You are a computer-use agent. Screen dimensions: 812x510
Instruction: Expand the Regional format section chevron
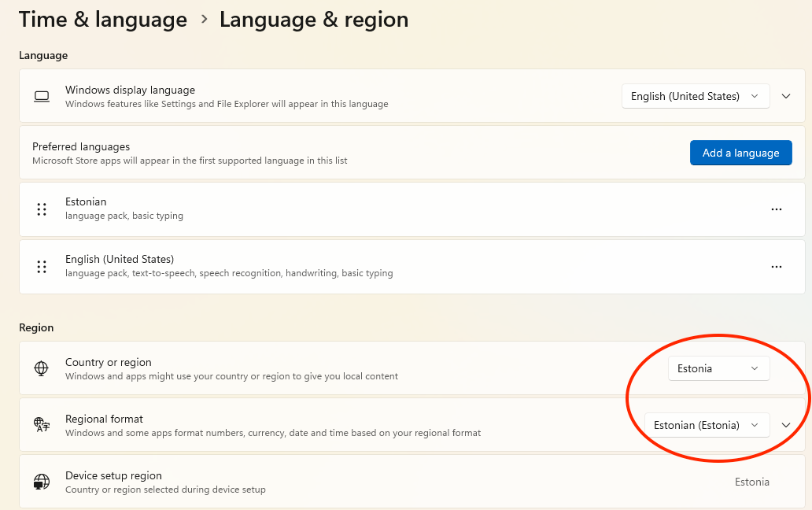[x=785, y=425]
